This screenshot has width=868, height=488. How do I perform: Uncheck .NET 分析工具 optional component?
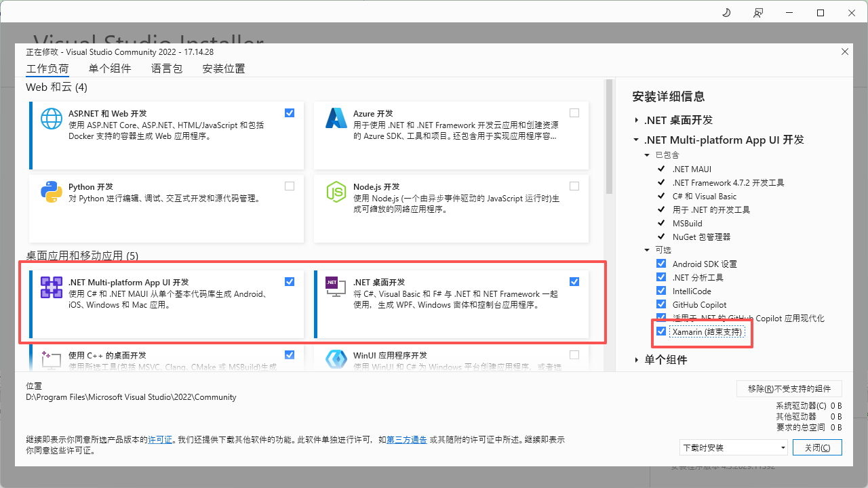click(x=661, y=277)
